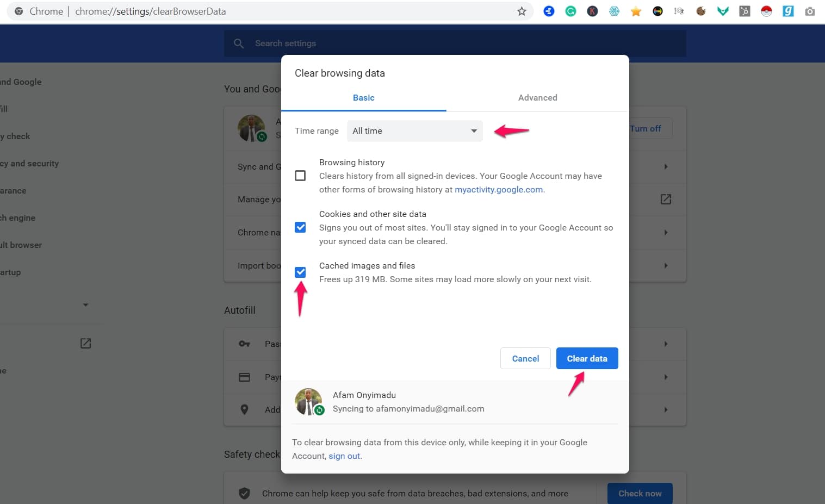The image size is (825, 504).
Task: Expand the Import bookmarks row arrow
Action: tap(666, 266)
